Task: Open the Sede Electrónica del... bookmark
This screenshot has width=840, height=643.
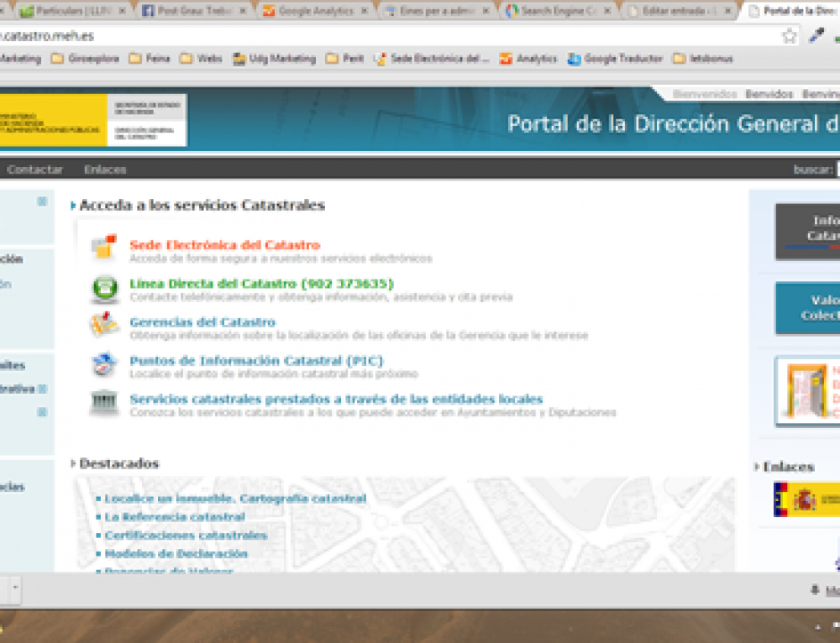Action: pyautogui.click(x=432, y=59)
